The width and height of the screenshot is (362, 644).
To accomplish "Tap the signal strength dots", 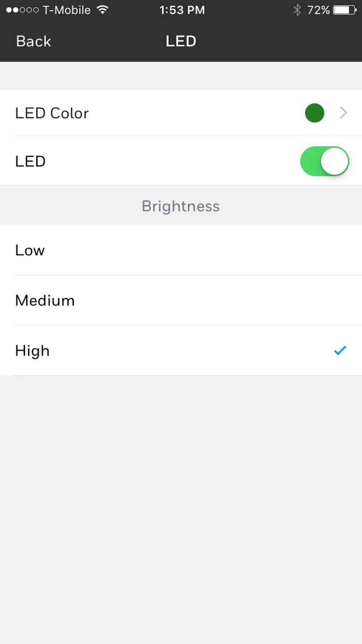I will 22,10.
